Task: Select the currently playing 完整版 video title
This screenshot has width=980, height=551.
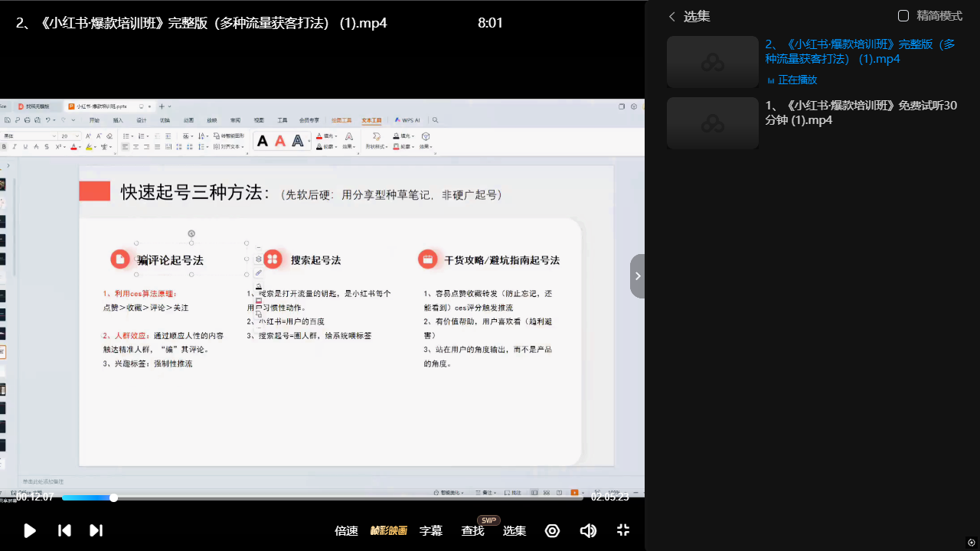Action: coord(860,51)
